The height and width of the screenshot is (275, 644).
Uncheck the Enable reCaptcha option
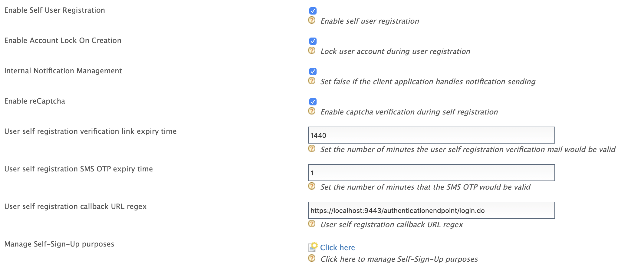click(x=313, y=101)
